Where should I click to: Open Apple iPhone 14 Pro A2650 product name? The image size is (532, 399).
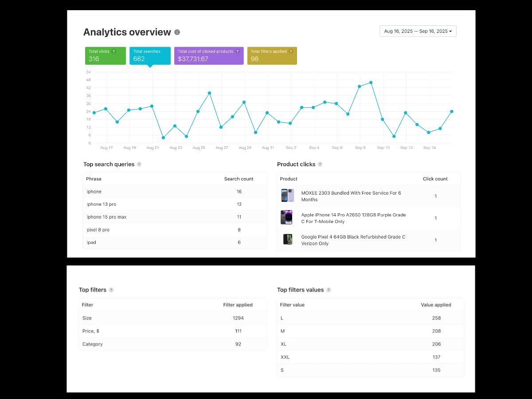tap(353, 218)
